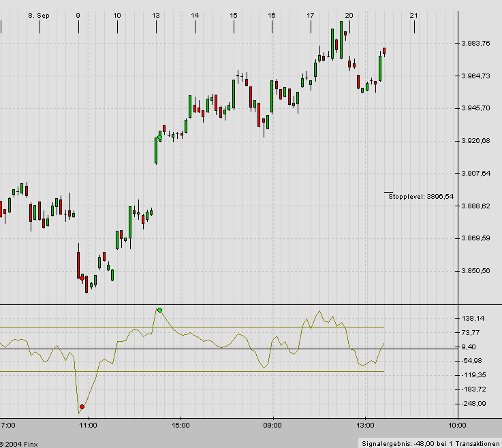Click the red sell signal dot on the price chart
The height and width of the screenshot is (448, 502).
pyautogui.click(x=82, y=278)
